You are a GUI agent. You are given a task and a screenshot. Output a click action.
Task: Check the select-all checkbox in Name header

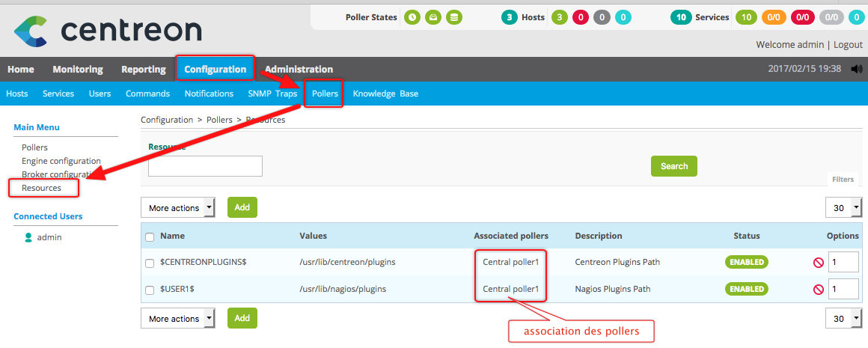click(150, 236)
